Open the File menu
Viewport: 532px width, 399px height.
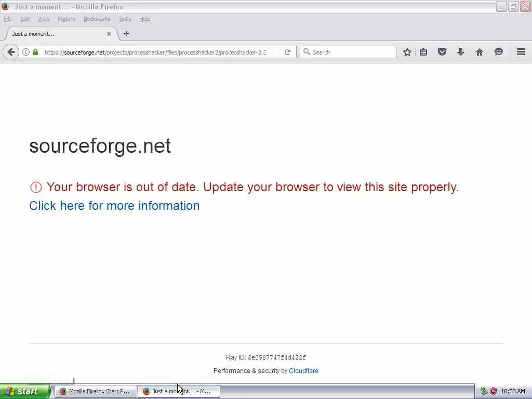pyautogui.click(x=8, y=19)
